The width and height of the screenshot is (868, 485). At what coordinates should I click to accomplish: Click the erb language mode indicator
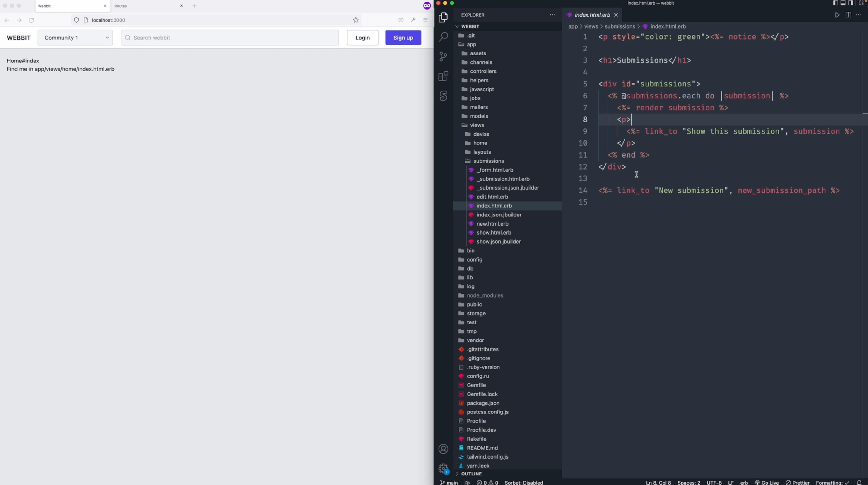[744, 482]
